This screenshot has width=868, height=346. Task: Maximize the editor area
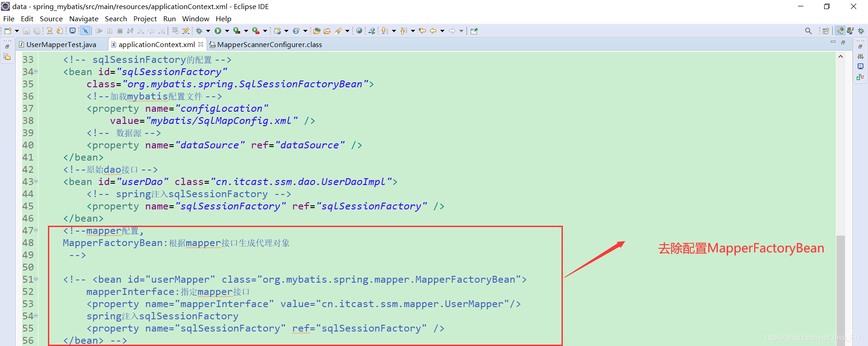click(843, 42)
